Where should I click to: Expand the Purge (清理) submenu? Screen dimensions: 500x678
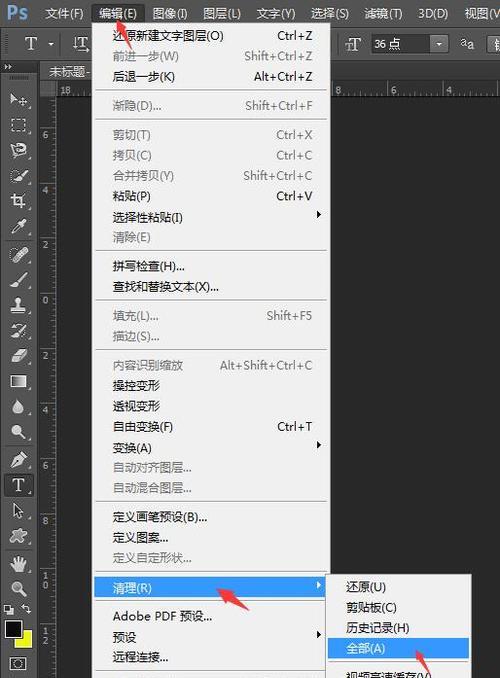(x=209, y=588)
